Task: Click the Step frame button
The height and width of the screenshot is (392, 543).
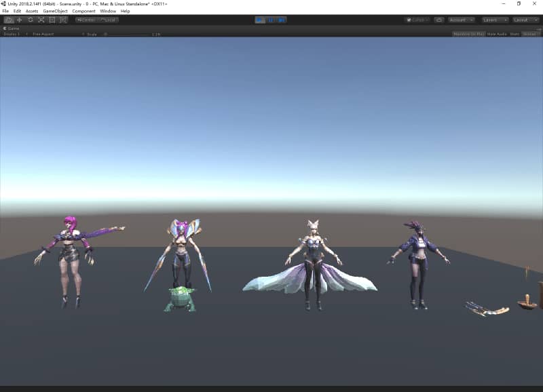Action: click(282, 20)
